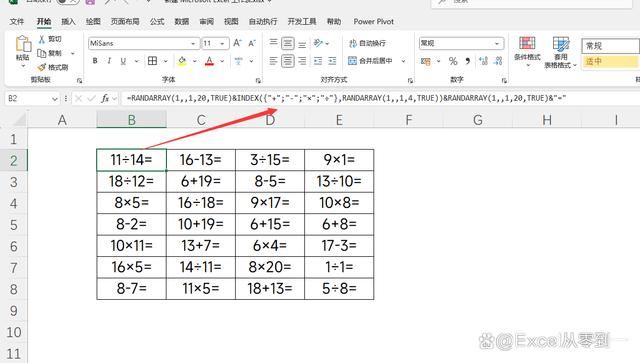Select cell containing 16-13=
The width and height of the screenshot is (640, 363).
201,160
